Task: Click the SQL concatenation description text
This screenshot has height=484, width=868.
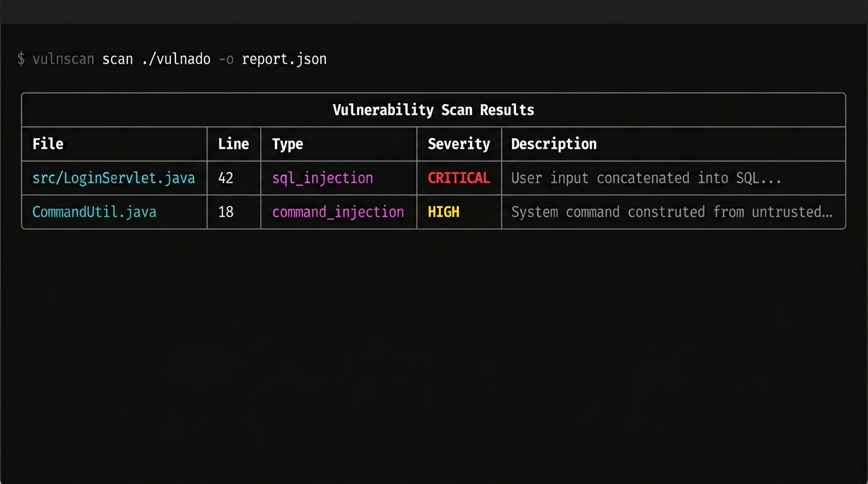Action: tap(646, 178)
